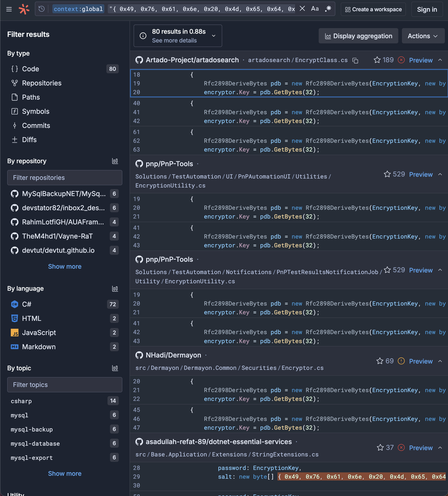Open asadullah-refat-89/dotnet-essential-services repository
Viewport: 448px width, 496px height.
219,442
